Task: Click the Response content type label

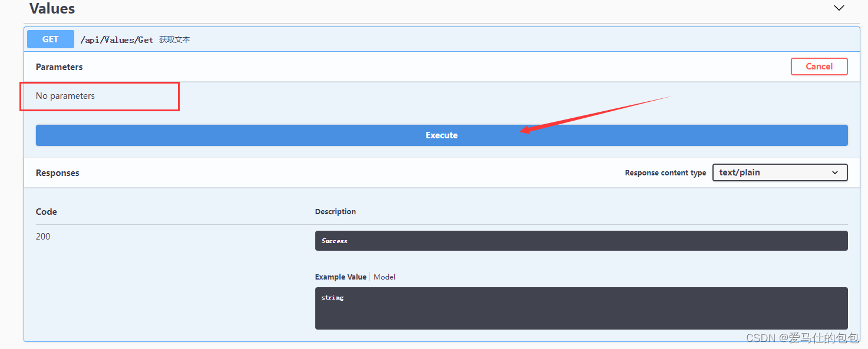Action: [665, 173]
